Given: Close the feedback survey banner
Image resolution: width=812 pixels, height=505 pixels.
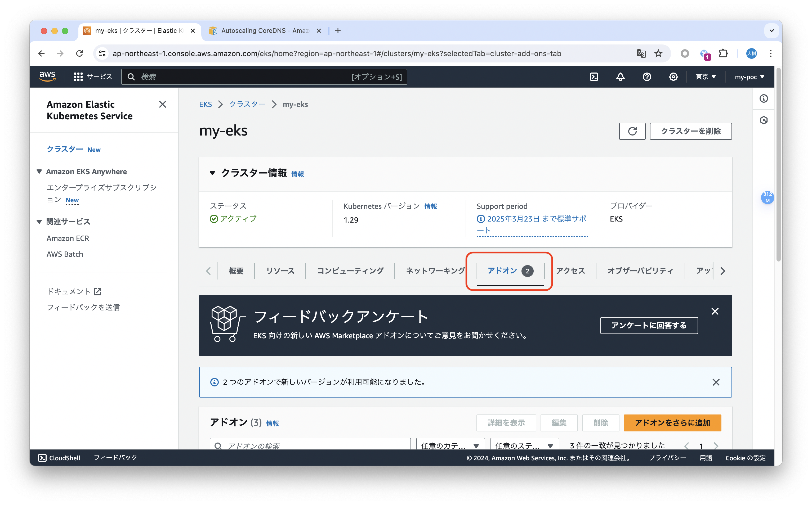Looking at the screenshot, I should click(715, 311).
